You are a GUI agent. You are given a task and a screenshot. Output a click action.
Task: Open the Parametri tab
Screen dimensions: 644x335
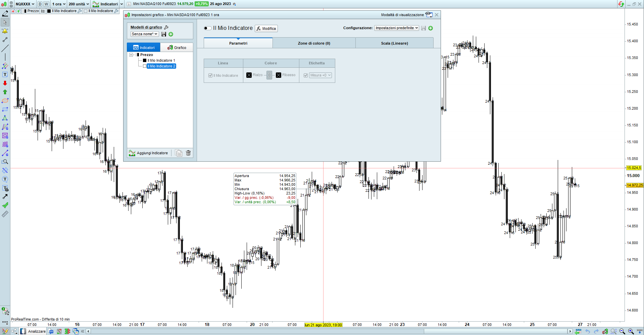238,43
